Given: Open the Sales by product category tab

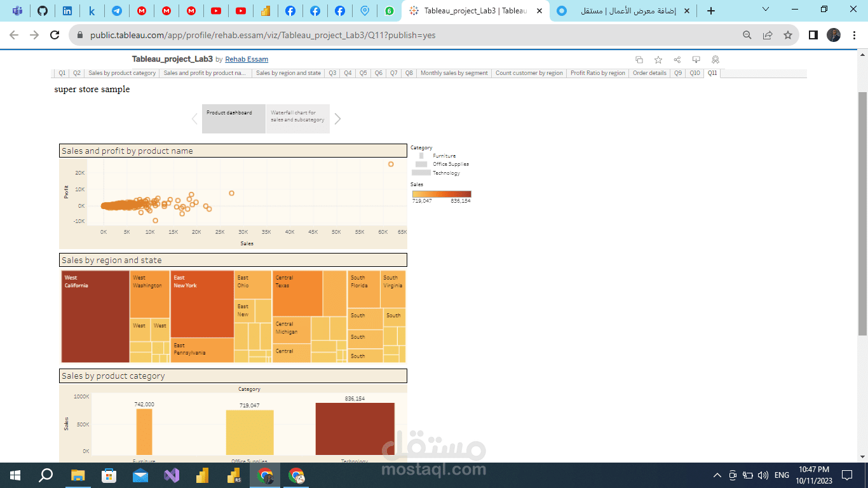Looking at the screenshot, I should point(122,73).
